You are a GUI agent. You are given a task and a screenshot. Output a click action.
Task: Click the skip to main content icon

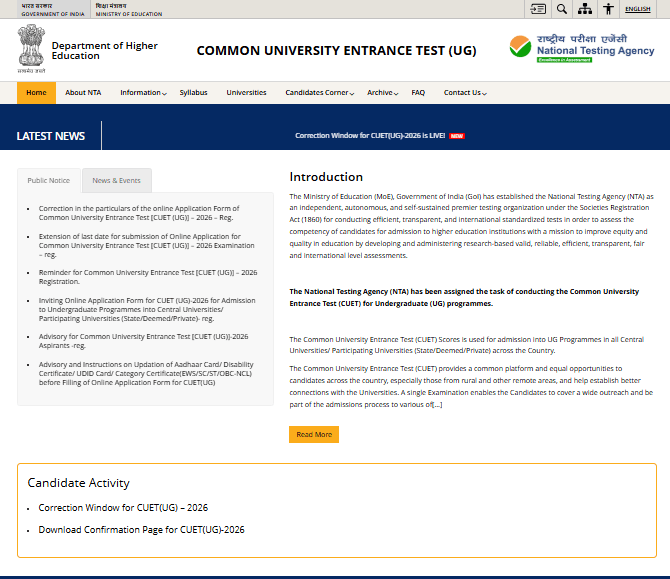[538, 9]
